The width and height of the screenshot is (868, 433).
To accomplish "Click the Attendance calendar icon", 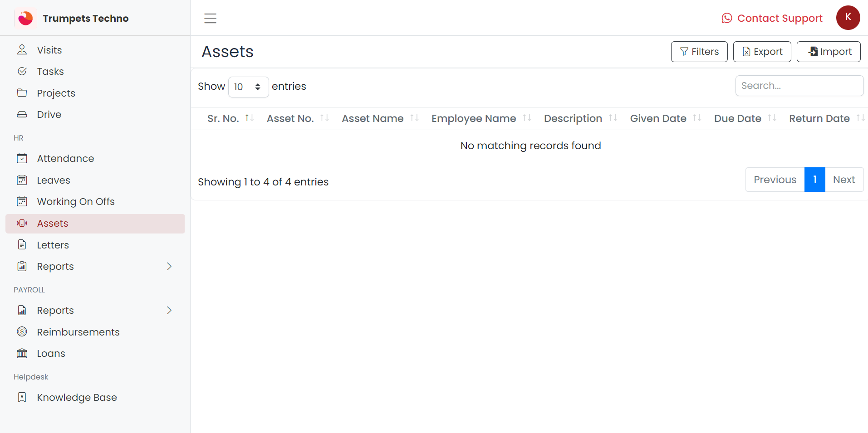I will click(22, 159).
